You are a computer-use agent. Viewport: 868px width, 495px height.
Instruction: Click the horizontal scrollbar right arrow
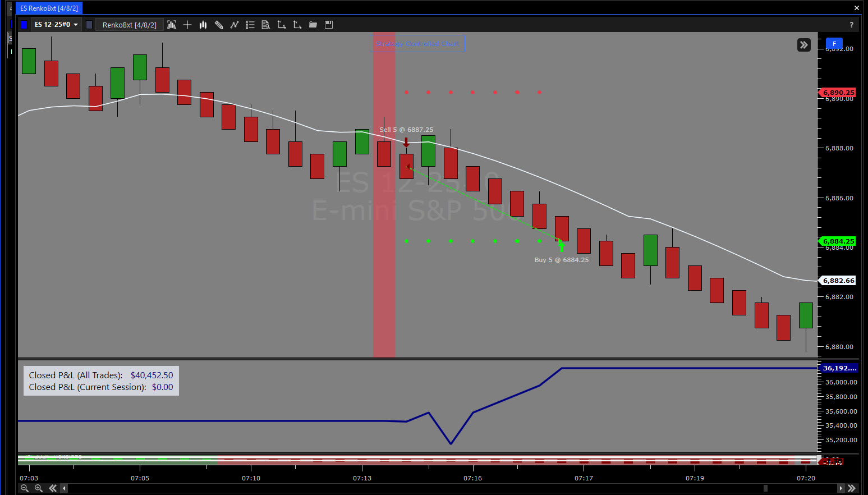840,488
